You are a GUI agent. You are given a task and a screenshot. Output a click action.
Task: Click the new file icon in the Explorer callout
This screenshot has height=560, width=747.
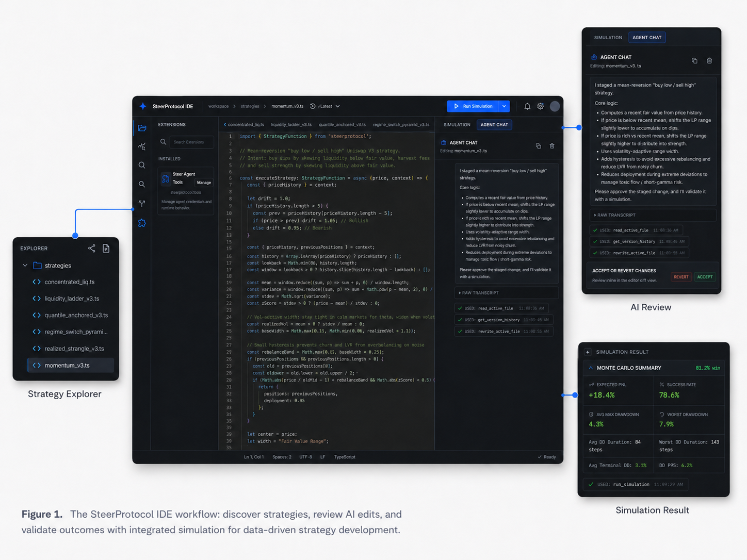tap(106, 249)
